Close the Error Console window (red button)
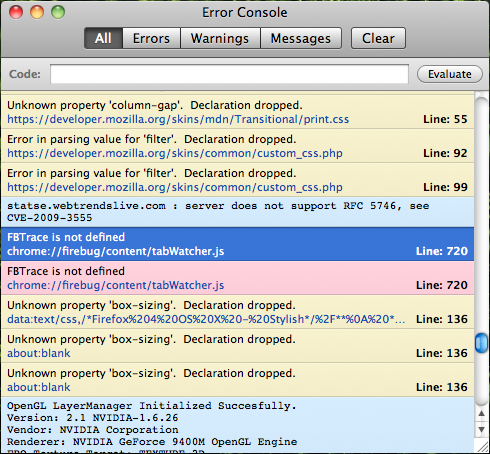490x454 pixels. click(x=16, y=12)
